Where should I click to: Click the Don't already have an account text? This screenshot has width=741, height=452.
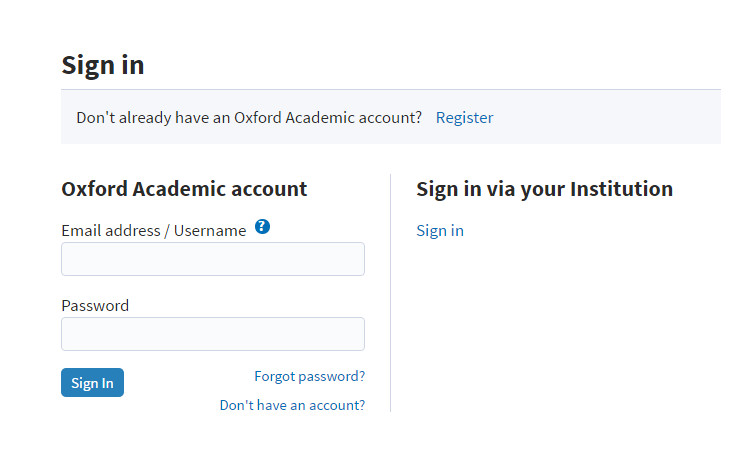(x=249, y=117)
